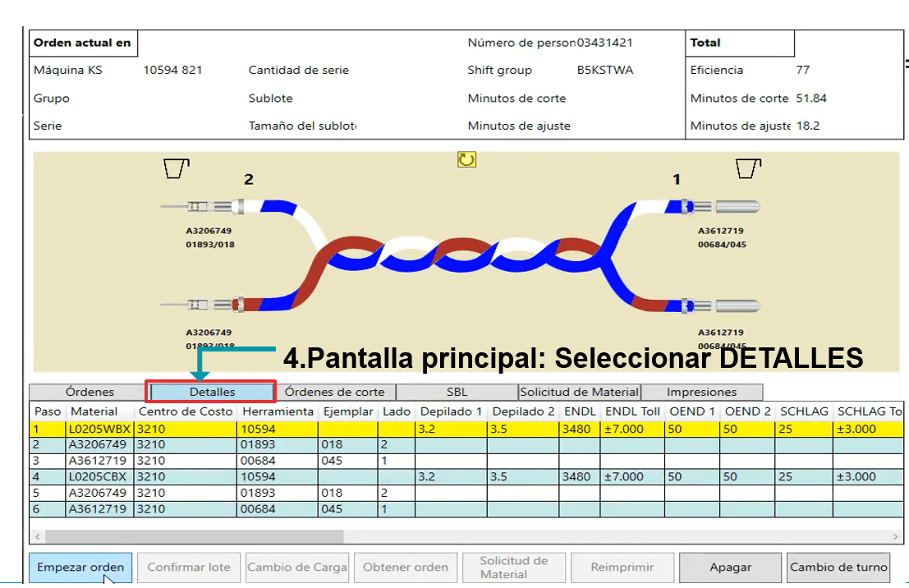Select the 3.2 Depilado cell in row 1
The image size is (909, 588).
(x=451, y=430)
